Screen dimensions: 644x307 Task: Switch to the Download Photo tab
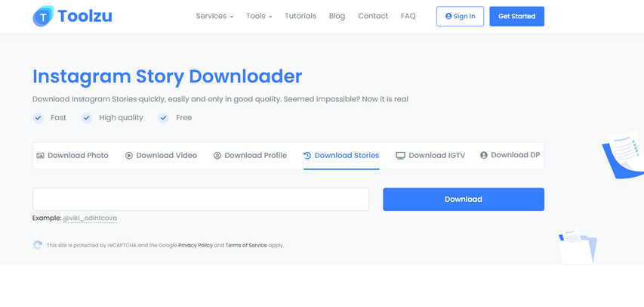pyautogui.click(x=72, y=156)
